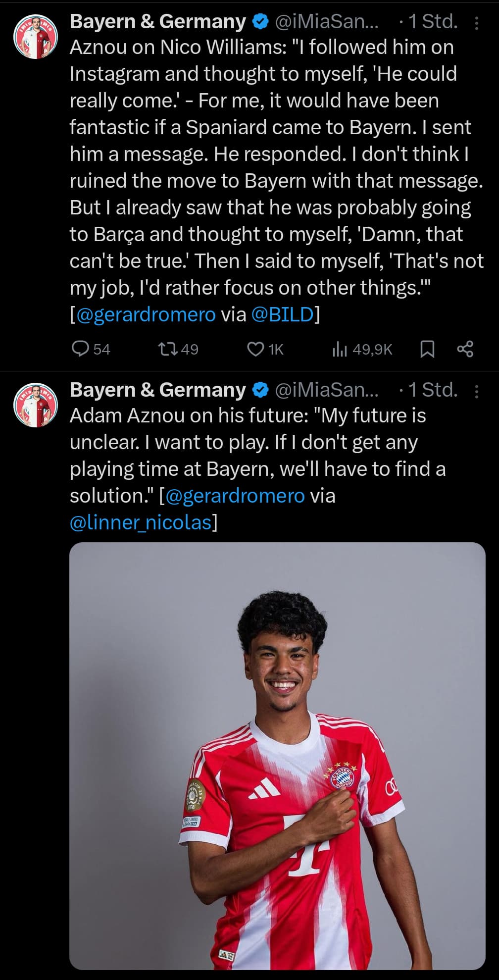This screenshot has width=499, height=980.
Task: Open @BILD mention link
Action: point(283,314)
